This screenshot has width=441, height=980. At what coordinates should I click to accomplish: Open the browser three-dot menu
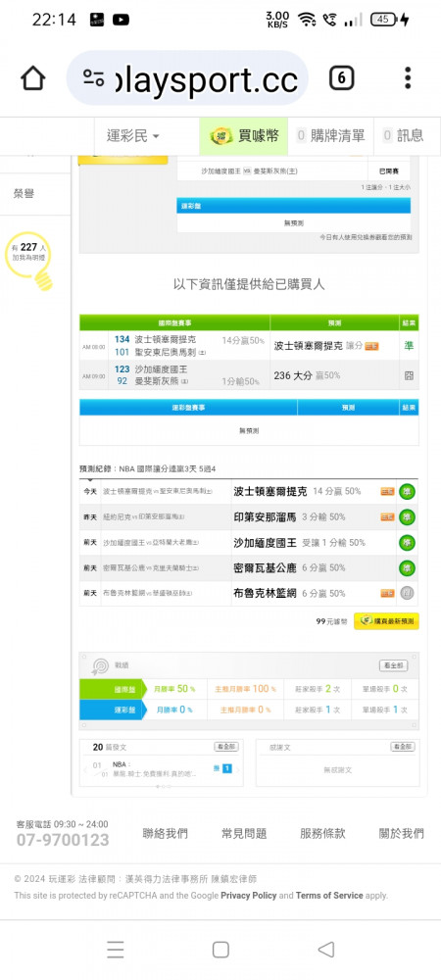pos(408,78)
